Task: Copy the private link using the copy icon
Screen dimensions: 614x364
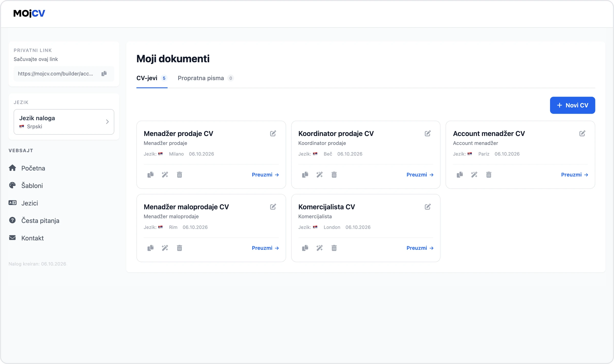Action: tap(104, 74)
